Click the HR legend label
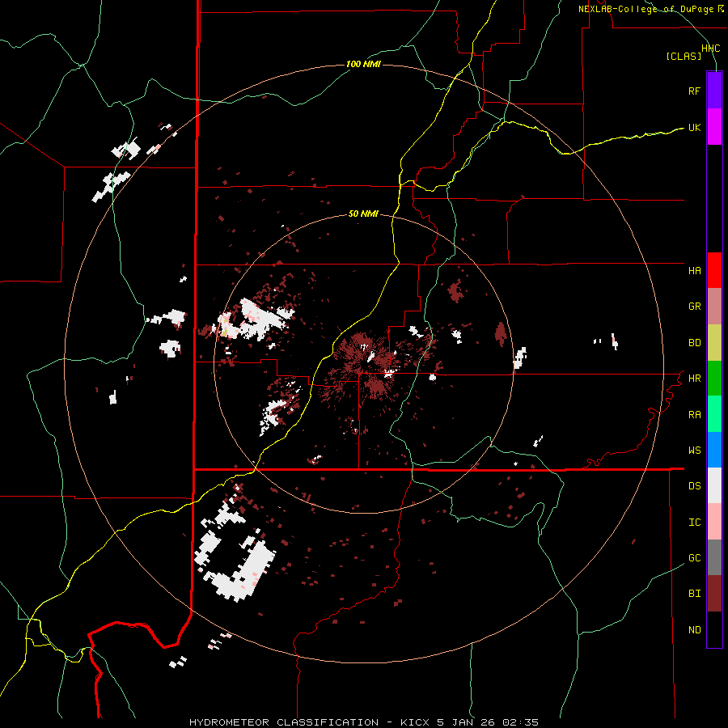The width and height of the screenshot is (728, 728). coord(694,379)
